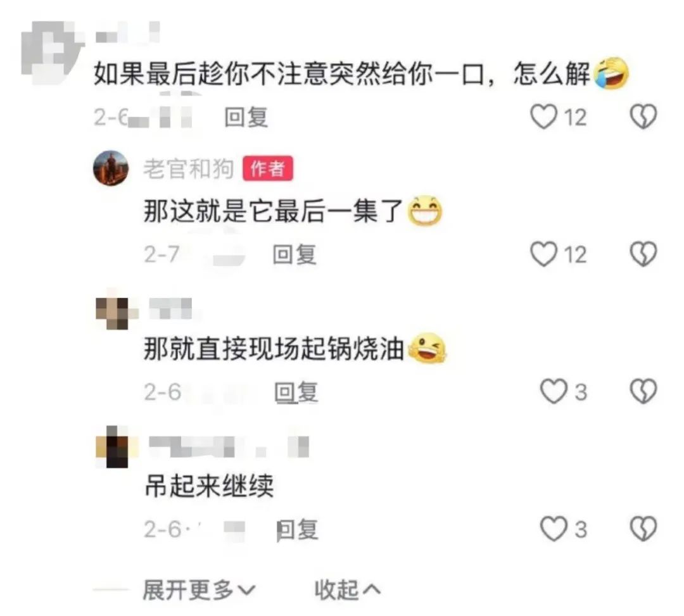
Task: Like the 吊起来继续 comment
Action: click(x=553, y=529)
